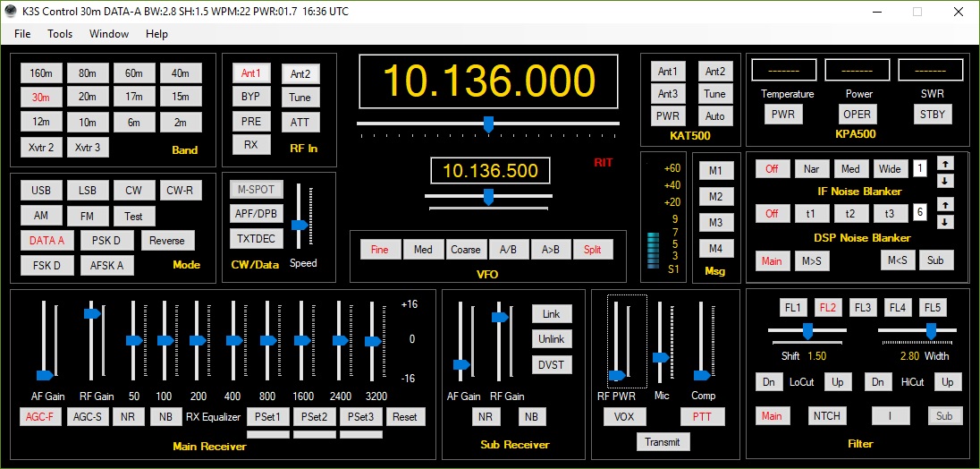Select filter FL4

point(898,308)
